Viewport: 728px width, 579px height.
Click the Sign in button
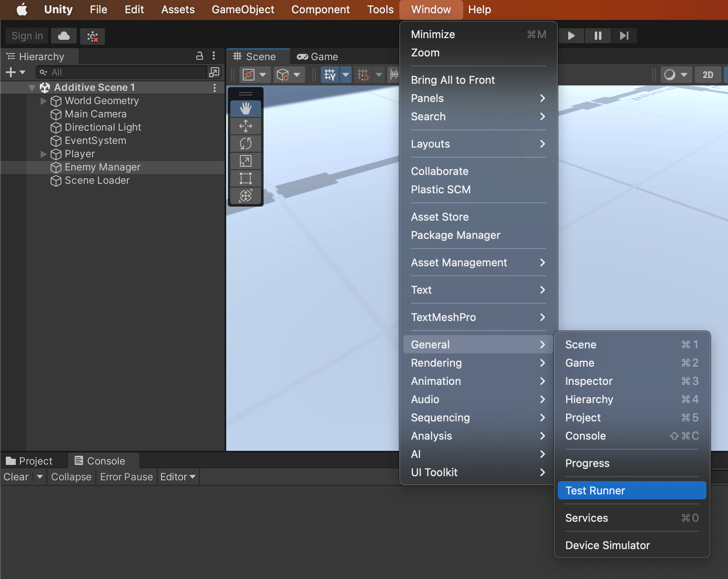click(26, 36)
